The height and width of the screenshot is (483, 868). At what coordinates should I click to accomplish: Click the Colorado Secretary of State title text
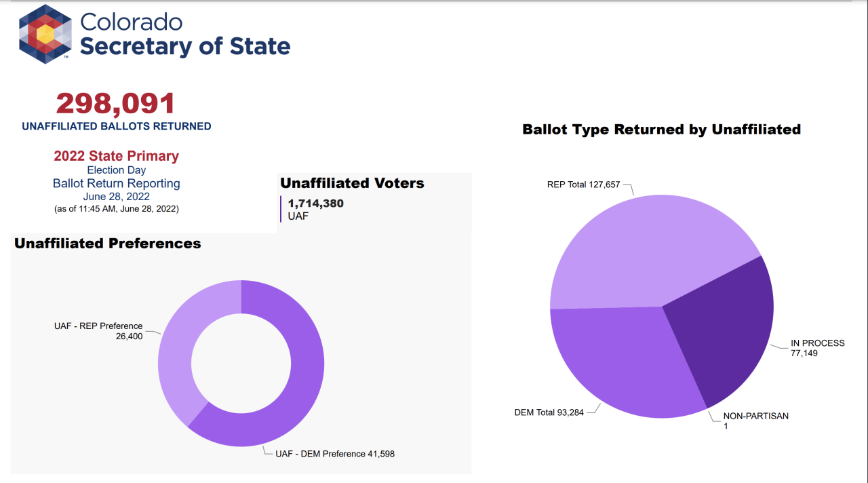click(x=184, y=35)
